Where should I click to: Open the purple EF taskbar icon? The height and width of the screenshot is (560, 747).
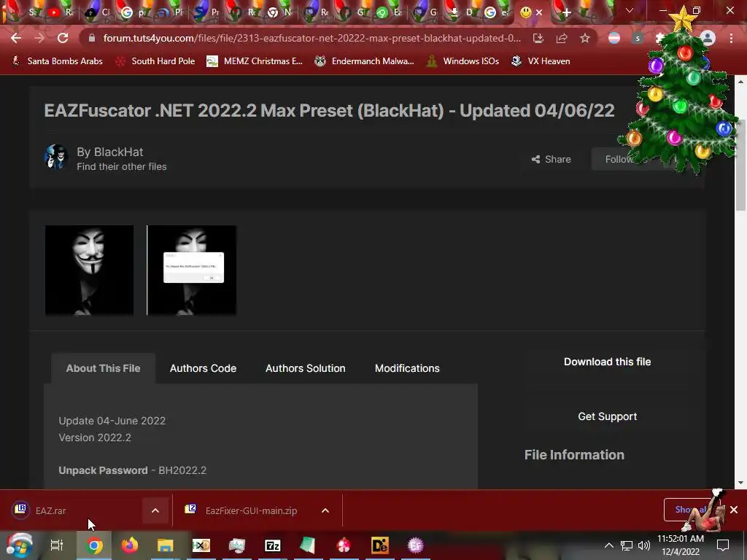[415, 545]
